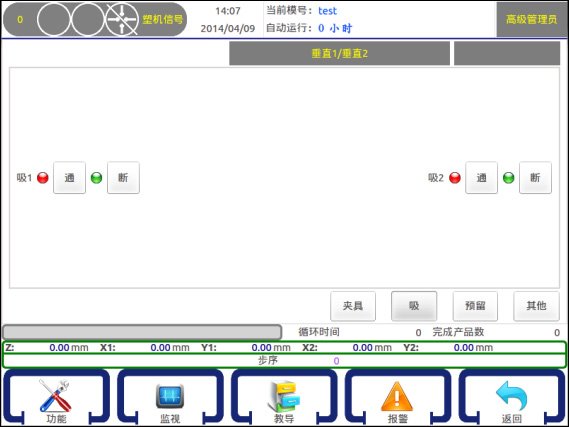Turn off 吸2 with 断 button
This screenshot has height=427, width=569.
(535, 177)
